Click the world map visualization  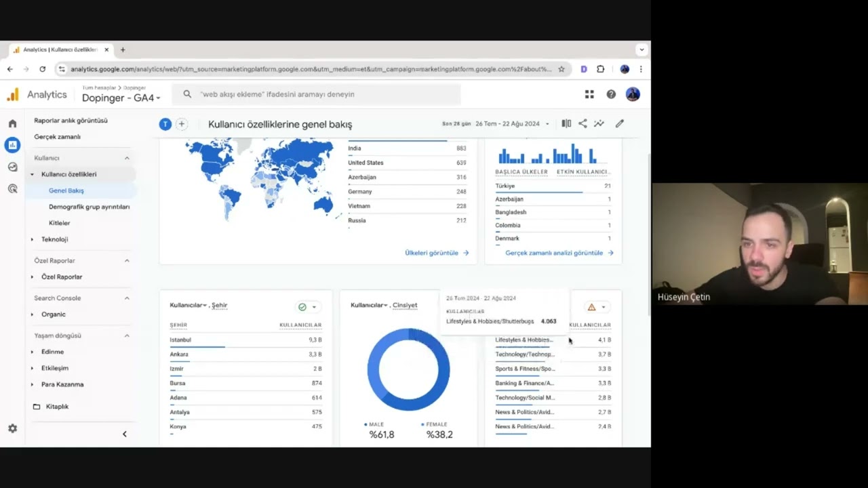(260, 180)
